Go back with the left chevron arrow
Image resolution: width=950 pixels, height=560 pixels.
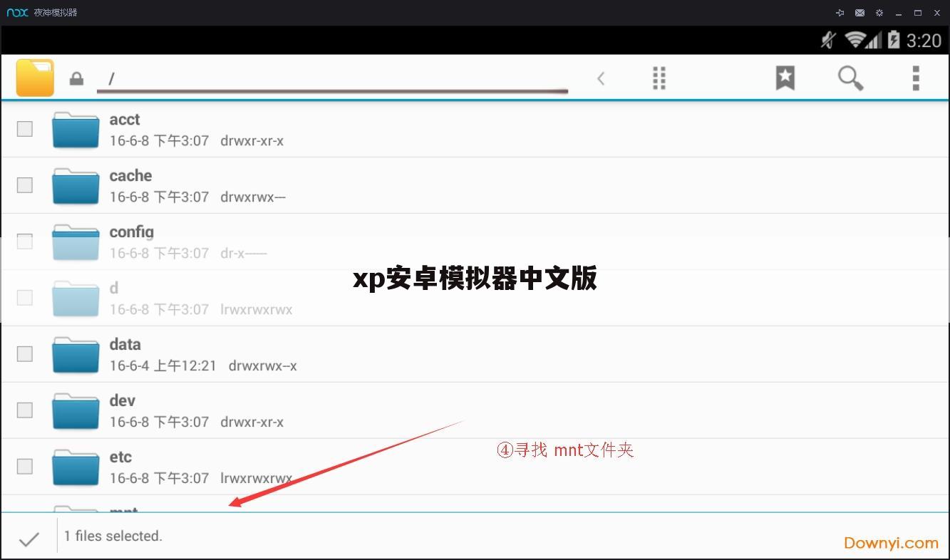[x=601, y=78]
